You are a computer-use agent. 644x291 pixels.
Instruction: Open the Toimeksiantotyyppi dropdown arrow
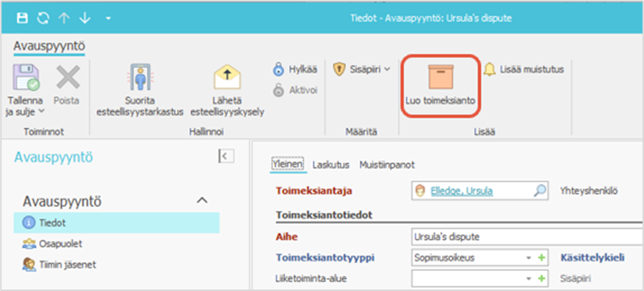[529, 257]
